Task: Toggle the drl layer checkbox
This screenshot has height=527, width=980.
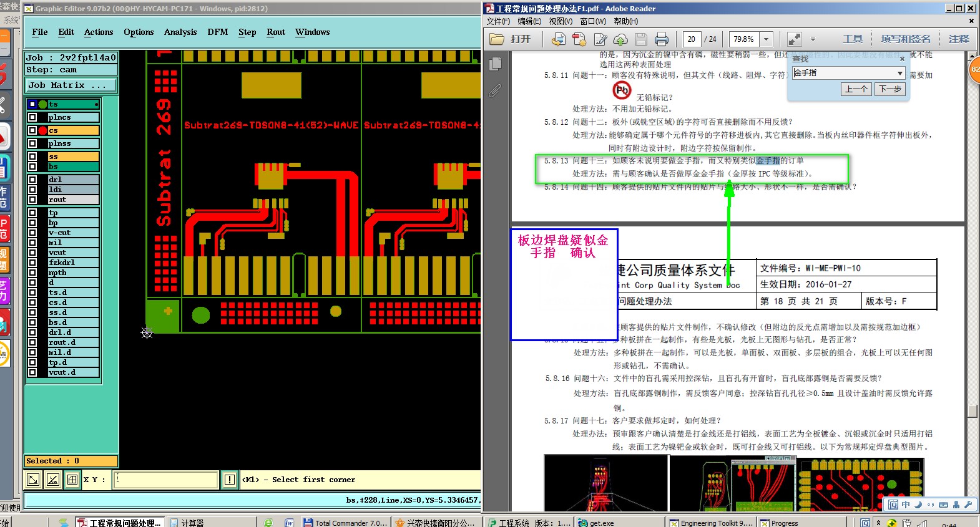Action: (32, 180)
